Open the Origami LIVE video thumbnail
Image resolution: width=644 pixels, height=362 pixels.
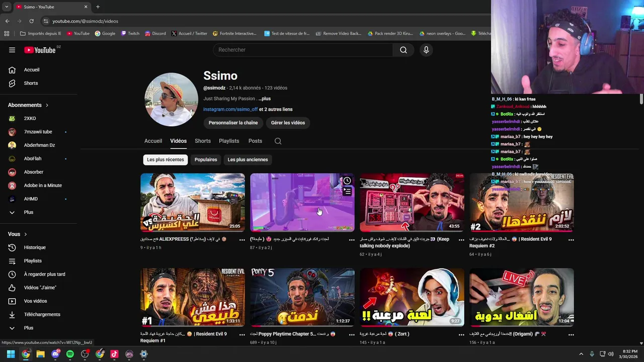coord(522,297)
